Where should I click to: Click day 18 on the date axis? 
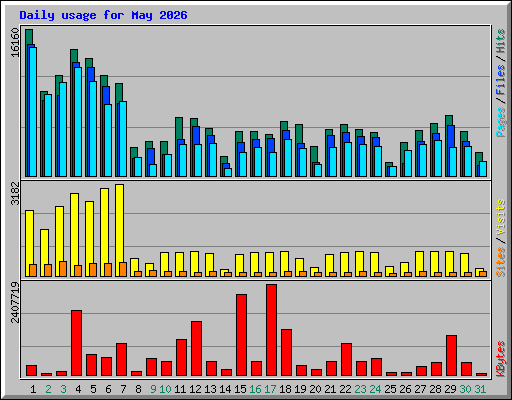click(285, 389)
